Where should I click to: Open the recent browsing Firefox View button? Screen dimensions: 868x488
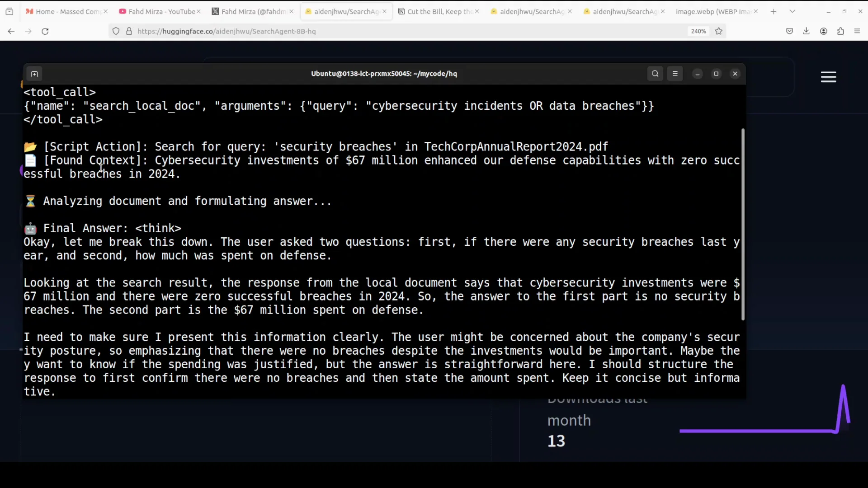[x=9, y=11]
